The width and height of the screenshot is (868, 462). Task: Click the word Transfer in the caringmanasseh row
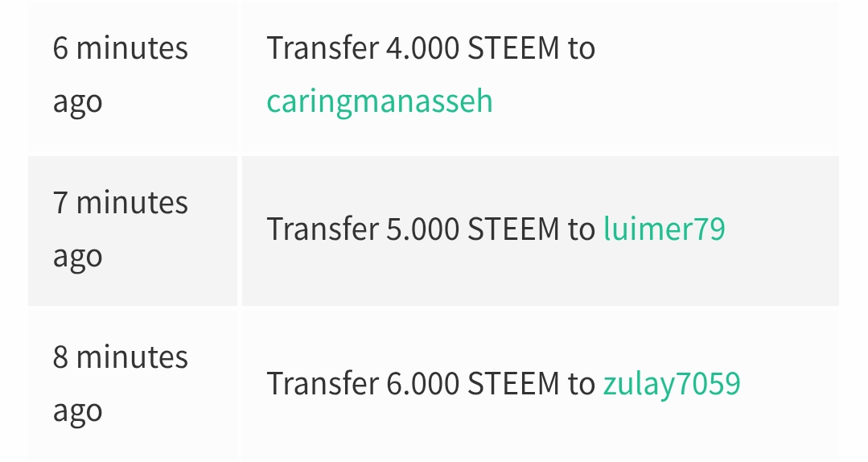click(x=323, y=47)
